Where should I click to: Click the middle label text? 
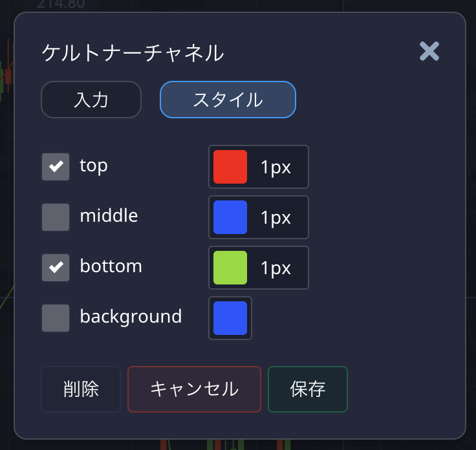pos(109,216)
